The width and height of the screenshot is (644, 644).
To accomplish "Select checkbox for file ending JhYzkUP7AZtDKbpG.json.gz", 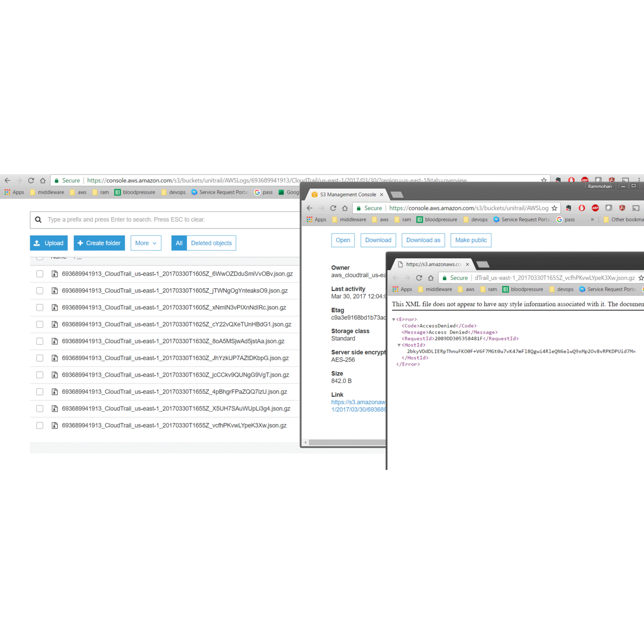I will [x=40, y=358].
